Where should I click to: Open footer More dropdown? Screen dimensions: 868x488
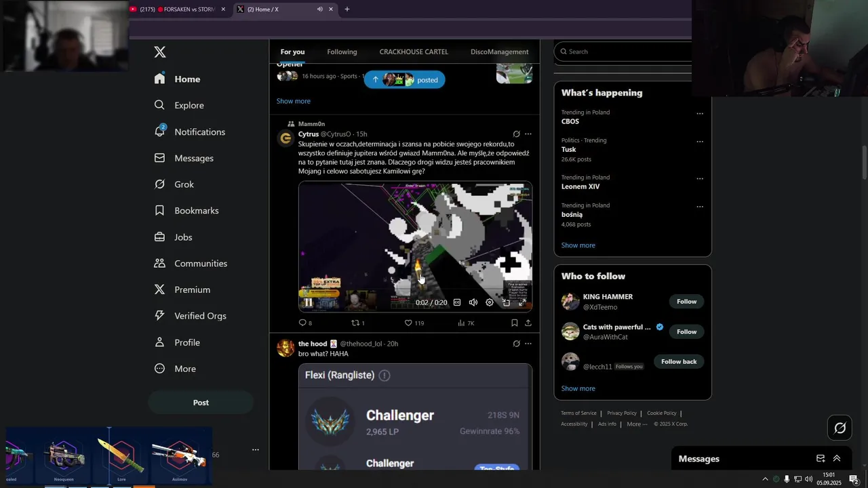pyautogui.click(x=637, y=424)
